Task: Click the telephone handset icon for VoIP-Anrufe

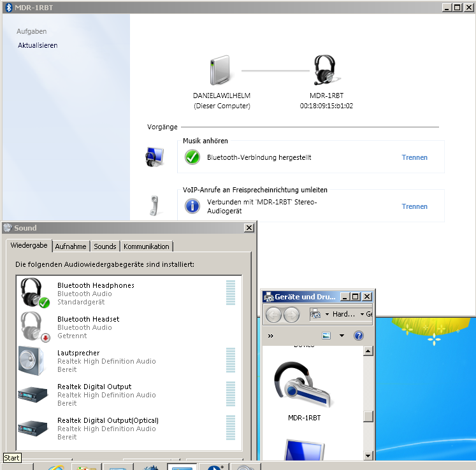Action: click(154, 206)
